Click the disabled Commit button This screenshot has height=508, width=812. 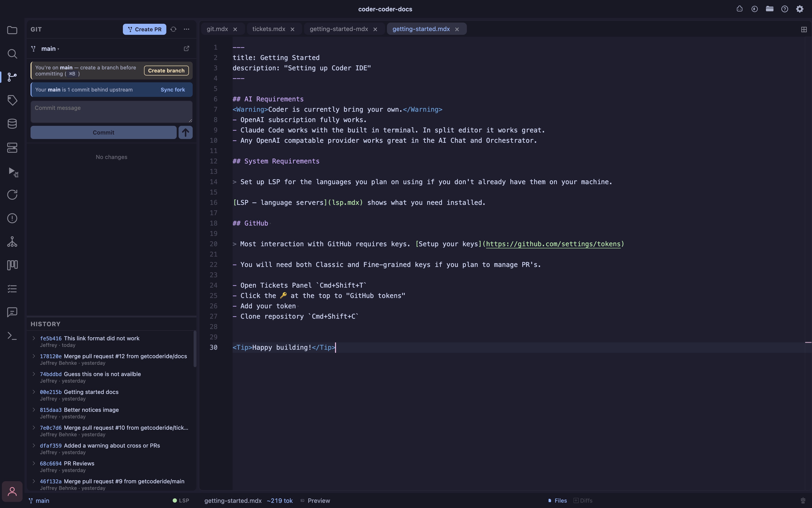point(103,132)
